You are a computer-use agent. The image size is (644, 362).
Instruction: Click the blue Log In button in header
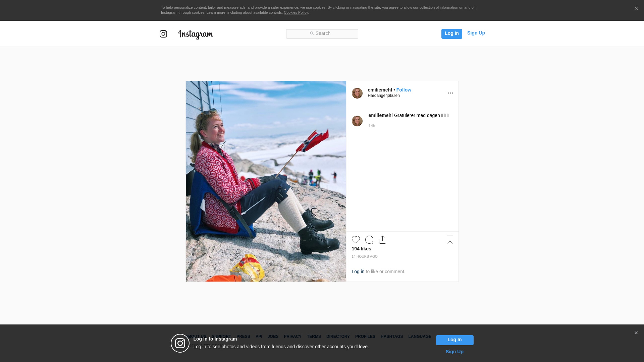click(451, 34)
